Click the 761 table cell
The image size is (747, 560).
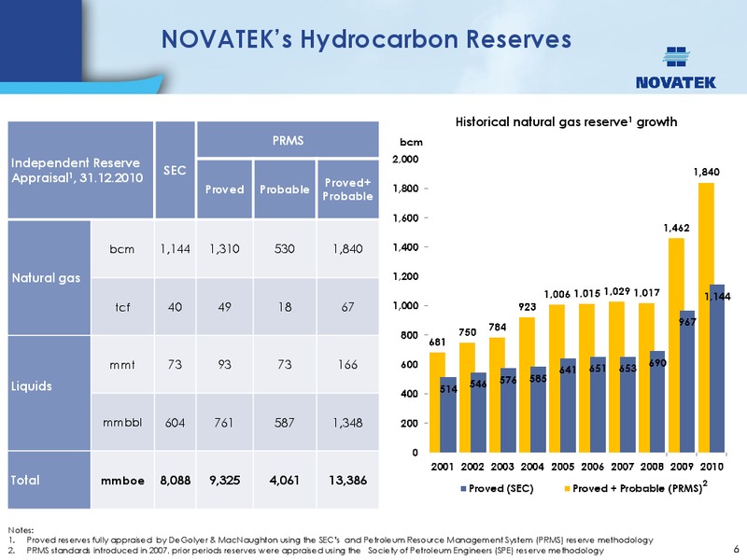(x=224, y=423)
